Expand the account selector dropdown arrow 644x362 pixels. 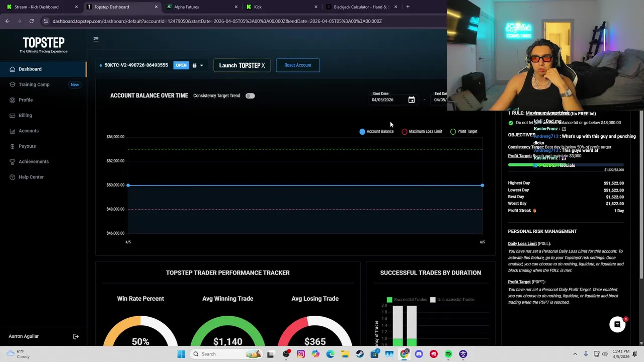(x=202, y=65)
